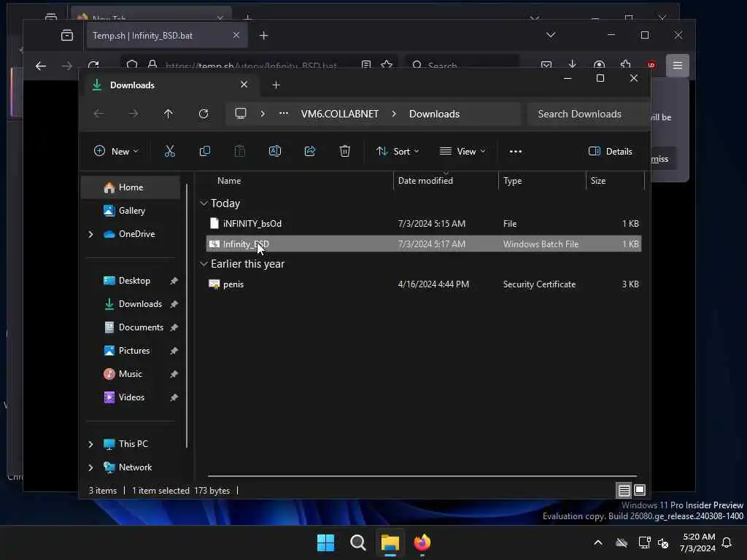Click the address bar ellipsis for hidden path
The height and width of the screenshot is (560, 747).
click(284, 113)
